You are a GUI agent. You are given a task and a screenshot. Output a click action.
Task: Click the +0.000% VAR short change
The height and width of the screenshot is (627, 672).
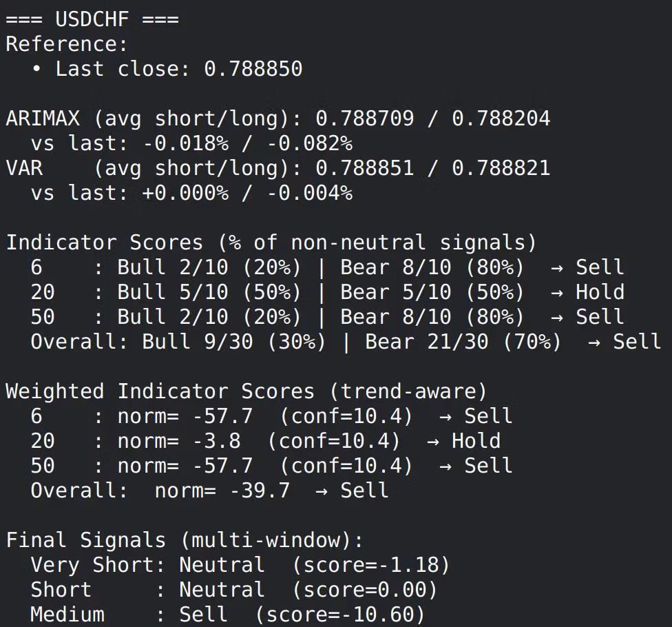tap(185, 193)
